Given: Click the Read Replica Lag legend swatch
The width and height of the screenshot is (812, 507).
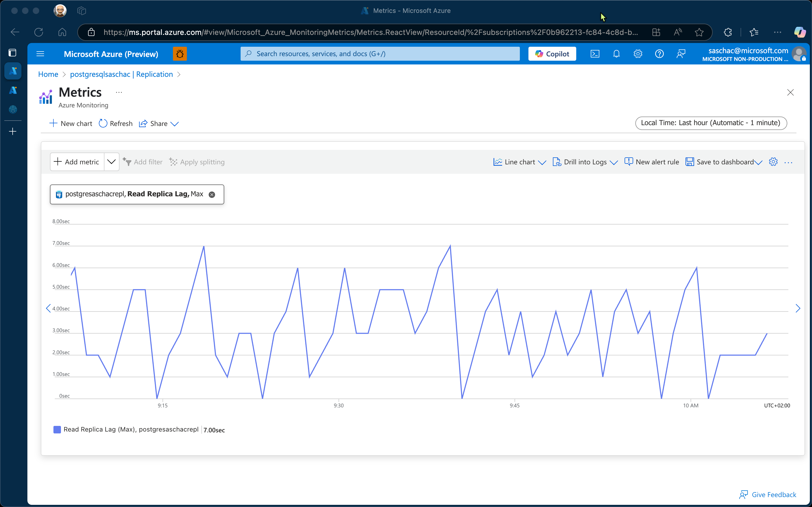Looking at the screenshot, I should tap(57, 430).
